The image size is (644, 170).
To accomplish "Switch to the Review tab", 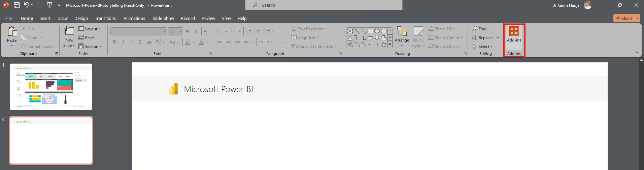I will coord(208,18).
